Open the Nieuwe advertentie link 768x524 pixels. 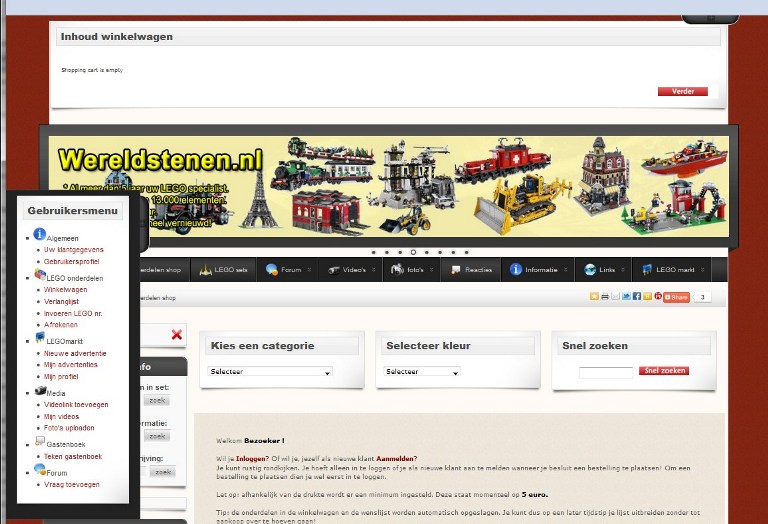click(75, 354)
